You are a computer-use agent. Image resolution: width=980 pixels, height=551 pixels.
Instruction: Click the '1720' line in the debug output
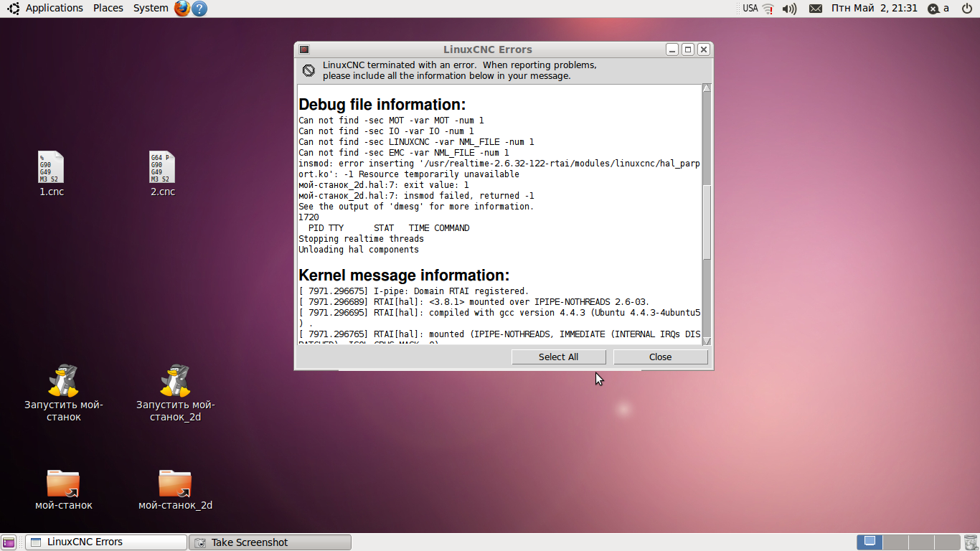coord(308,217)
